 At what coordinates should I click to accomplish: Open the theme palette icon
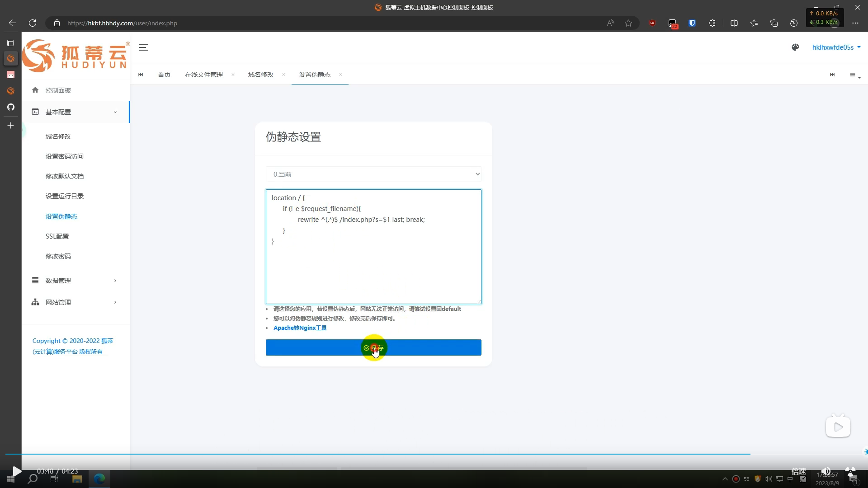point(795,47)
